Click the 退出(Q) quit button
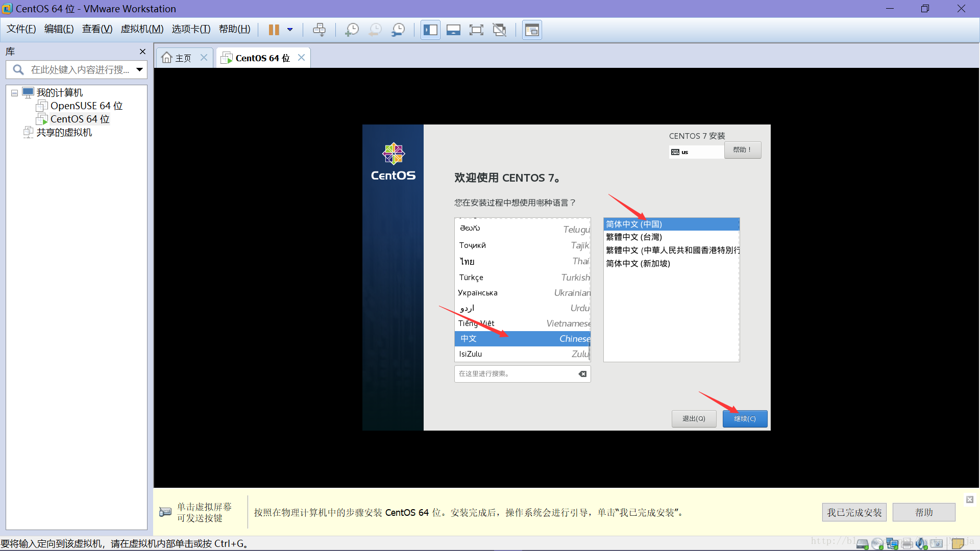980x551 pixels. click(x=694, y=418)
